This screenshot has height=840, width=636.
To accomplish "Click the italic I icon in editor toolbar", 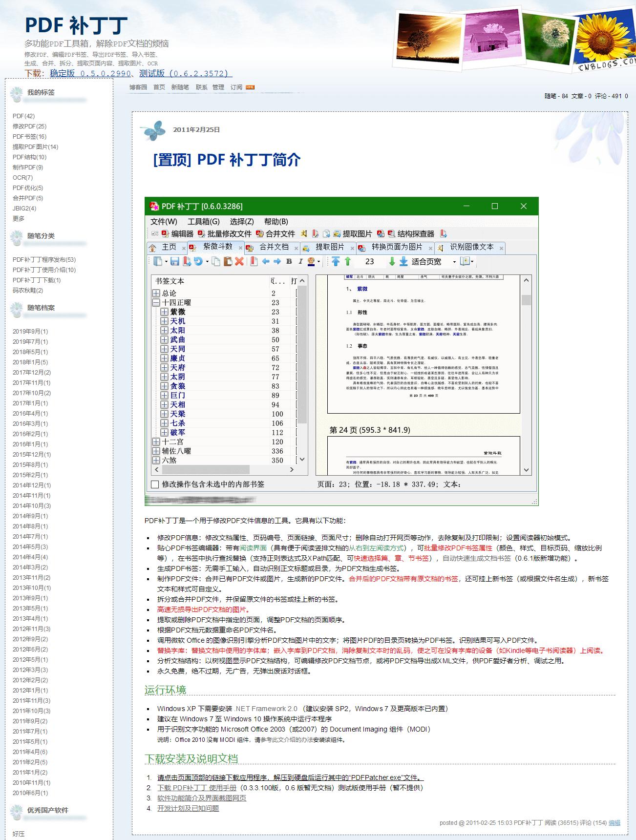I will 300,262.
